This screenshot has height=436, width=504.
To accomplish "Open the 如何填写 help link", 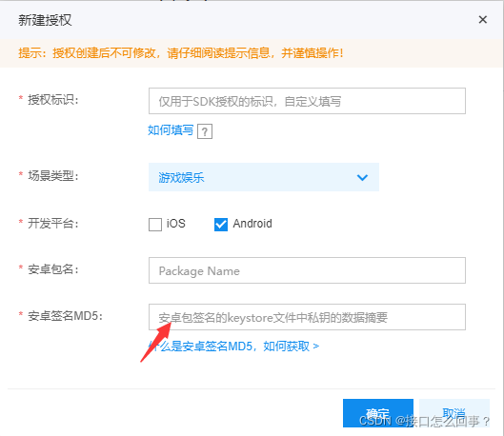I will click(x=171, y=130).
